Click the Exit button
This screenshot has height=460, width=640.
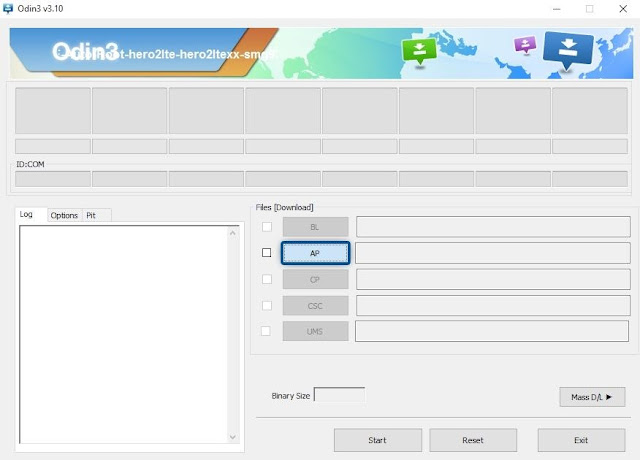(581, 440)
